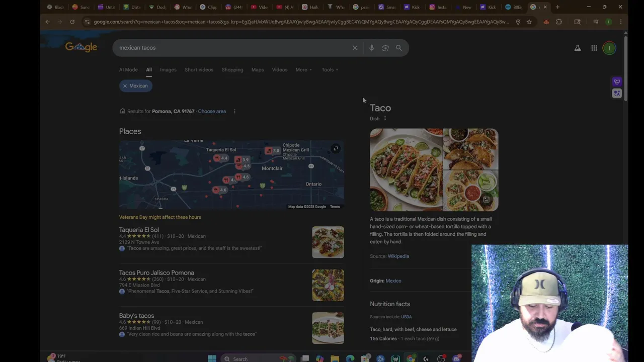Open the Google apps grid

594,48
